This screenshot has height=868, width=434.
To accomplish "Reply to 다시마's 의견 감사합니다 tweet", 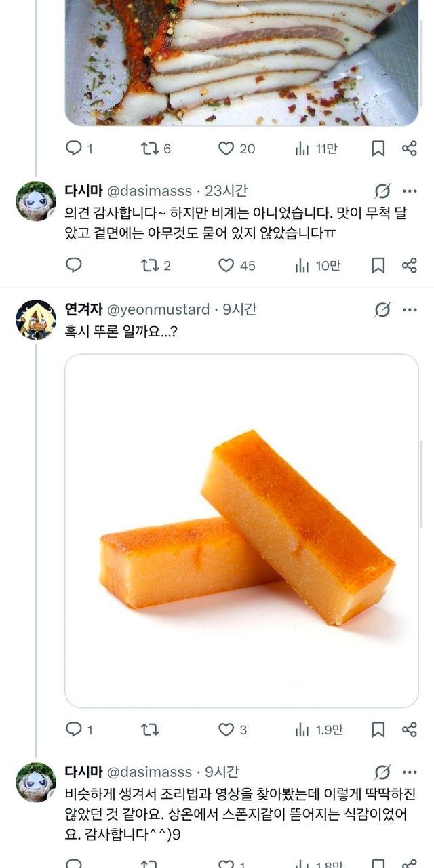I will point(74,265).
